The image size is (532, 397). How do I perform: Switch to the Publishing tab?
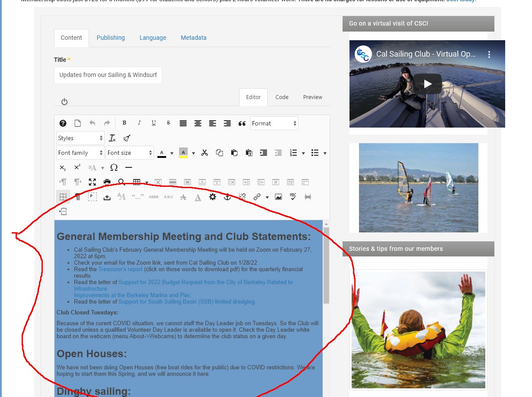111,38
